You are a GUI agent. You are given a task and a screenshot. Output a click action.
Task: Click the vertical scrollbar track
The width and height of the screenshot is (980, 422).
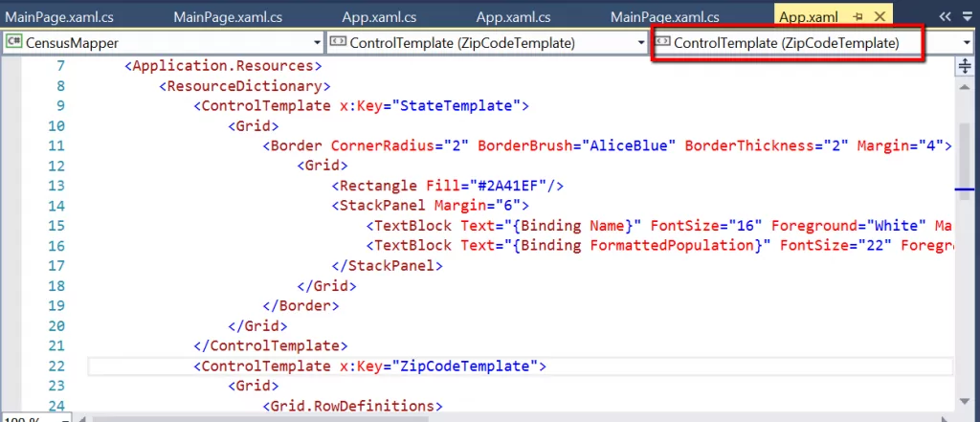pos(965,287)
